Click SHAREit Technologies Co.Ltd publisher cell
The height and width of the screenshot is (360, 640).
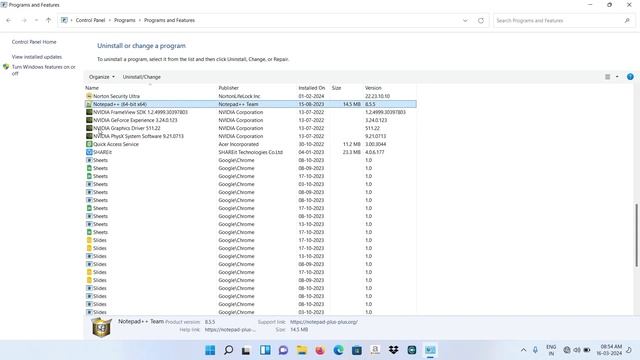(251, 152)
